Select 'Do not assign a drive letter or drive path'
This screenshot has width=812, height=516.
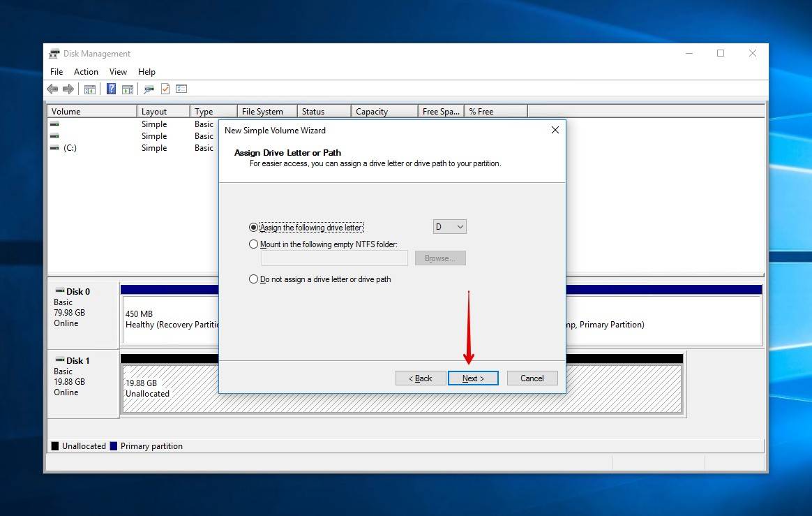point(253,279)
